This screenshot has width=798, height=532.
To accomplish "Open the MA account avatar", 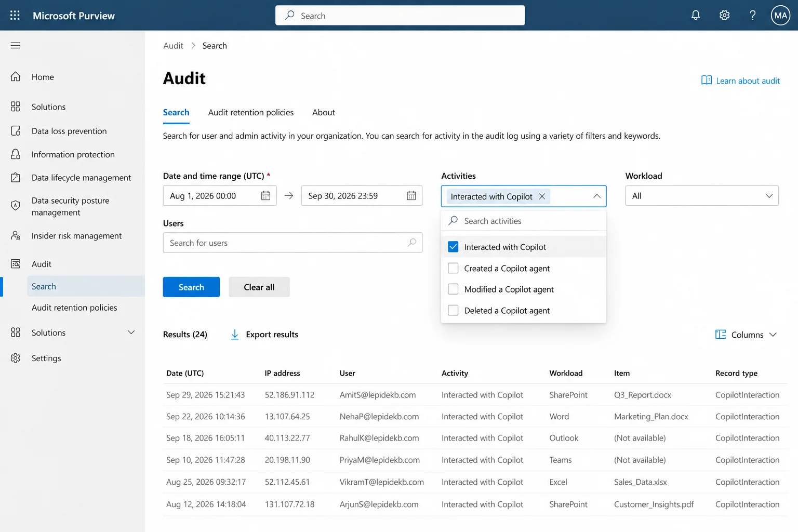I will pos(780,16).
